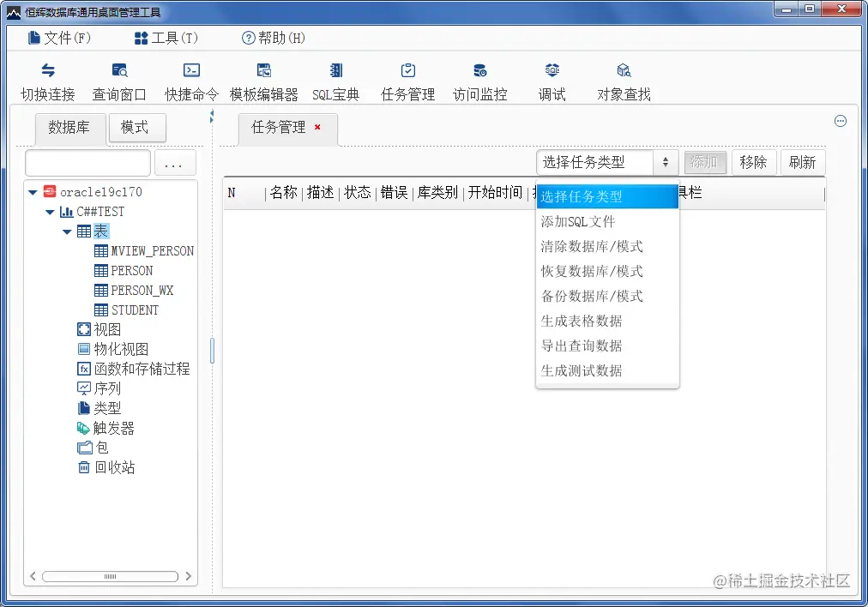Choose 备份数据库/模式 from the list

(x=607, y=296)
